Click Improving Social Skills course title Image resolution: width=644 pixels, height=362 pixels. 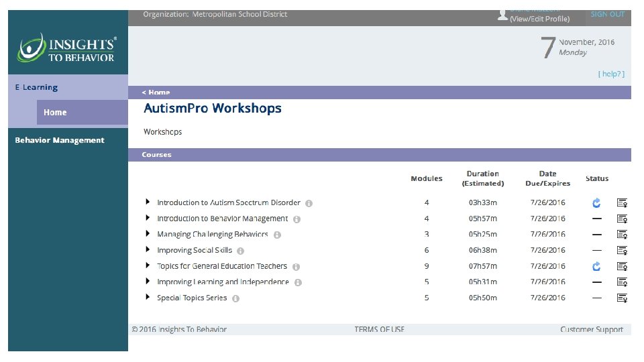[195, 250]
